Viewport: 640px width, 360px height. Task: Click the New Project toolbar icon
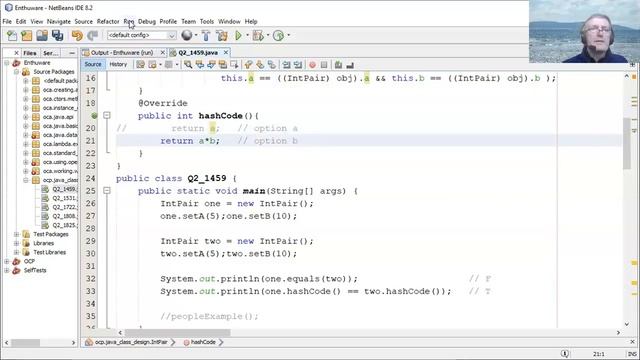pos(27,36)
